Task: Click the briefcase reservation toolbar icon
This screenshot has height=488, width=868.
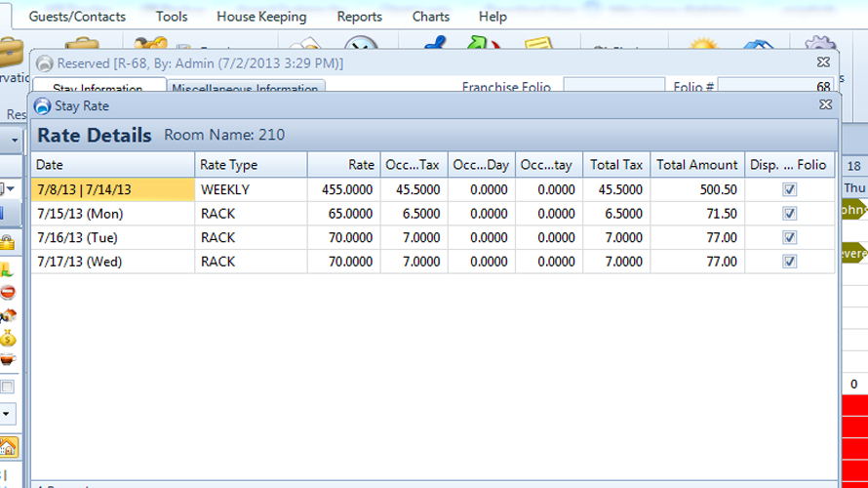Action: pos(11,53)
